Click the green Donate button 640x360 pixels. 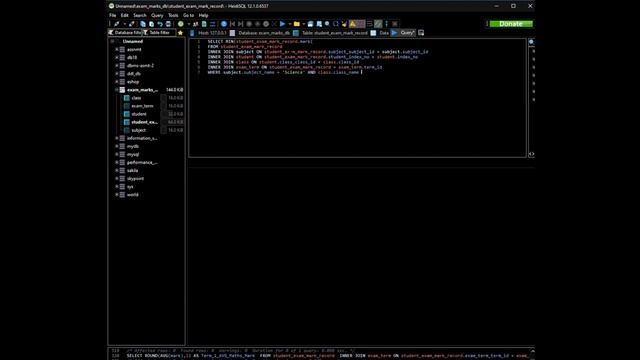pyautogui.click(x=511, y=24)
